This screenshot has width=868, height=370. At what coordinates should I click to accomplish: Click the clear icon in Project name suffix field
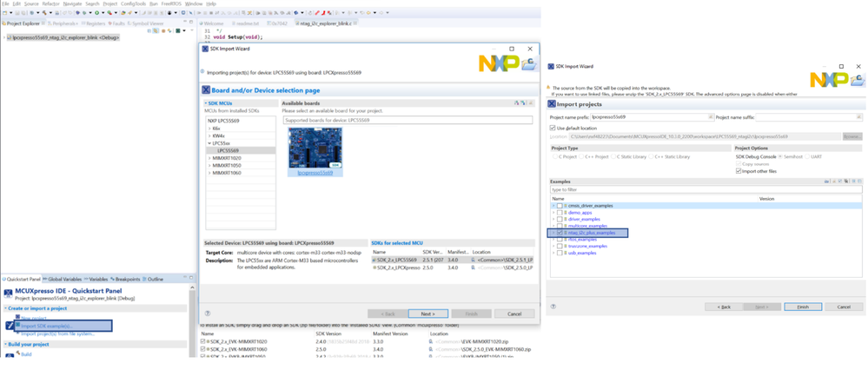(859, 116)
